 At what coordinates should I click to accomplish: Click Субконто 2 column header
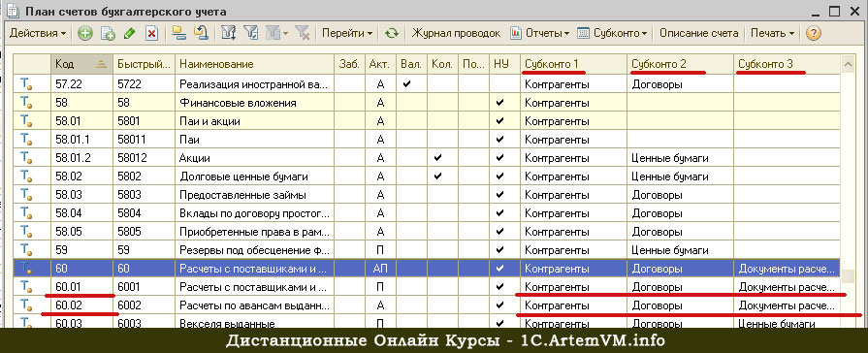coord(681,64)
